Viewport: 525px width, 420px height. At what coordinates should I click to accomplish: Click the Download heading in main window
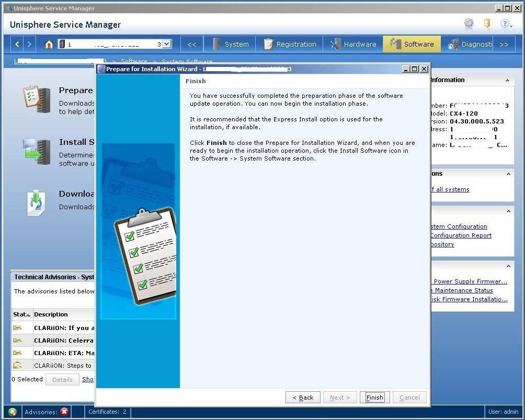77,194
